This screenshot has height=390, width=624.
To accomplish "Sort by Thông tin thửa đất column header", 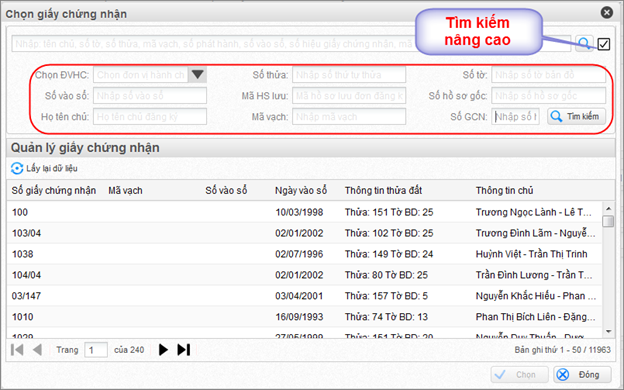I will click(x=383, y=190).
